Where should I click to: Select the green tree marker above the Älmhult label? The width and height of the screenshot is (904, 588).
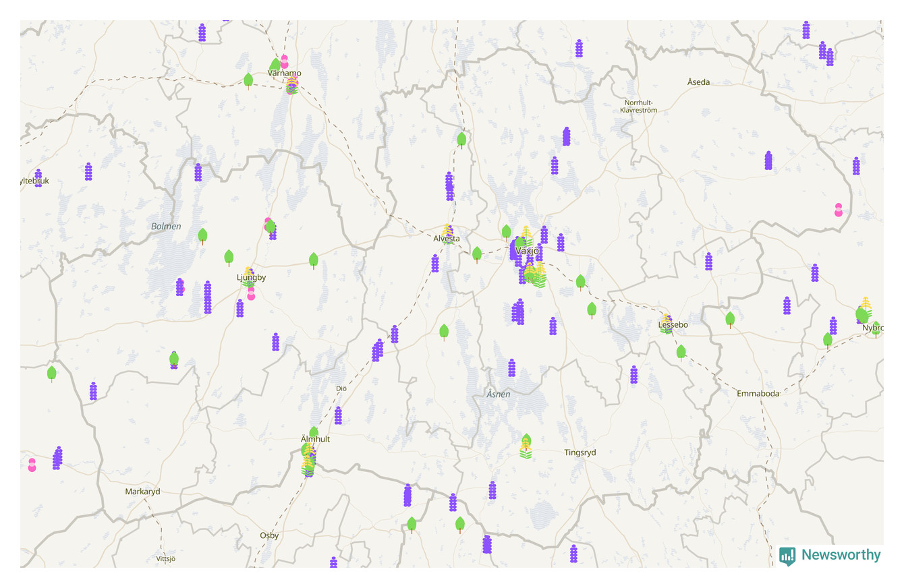coord(314,432)
